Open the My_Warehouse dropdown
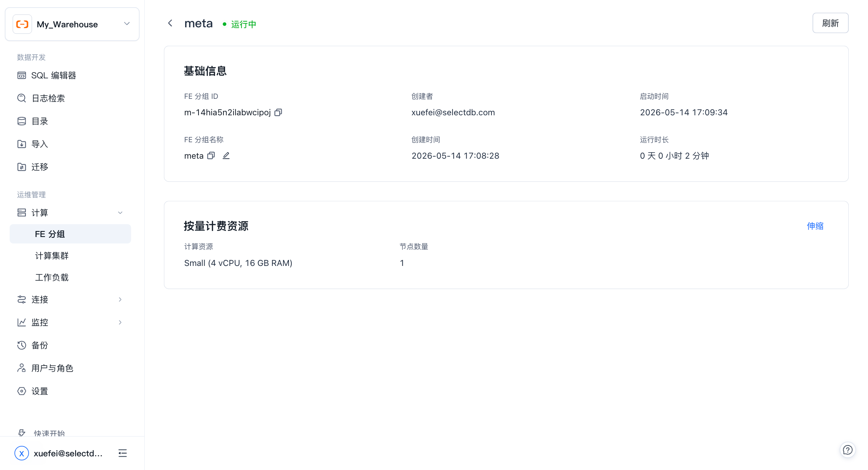 pos(72,24)
